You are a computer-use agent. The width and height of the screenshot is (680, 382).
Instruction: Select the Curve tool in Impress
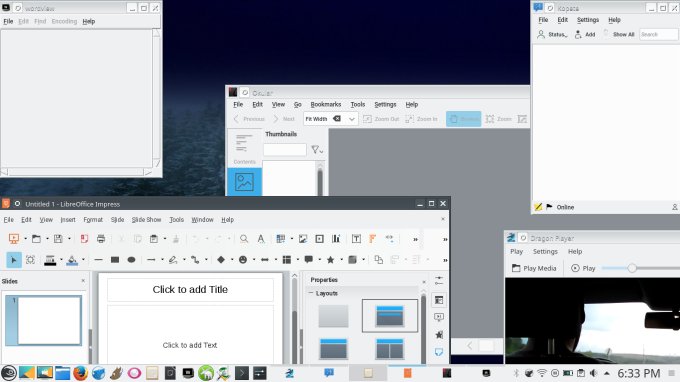point(173,260)
